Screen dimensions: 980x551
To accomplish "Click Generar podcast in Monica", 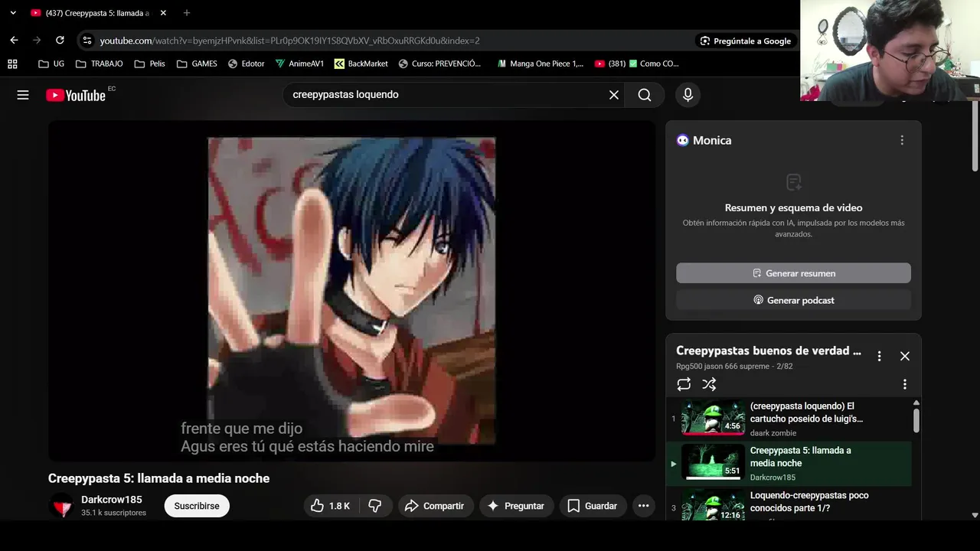I will (x=793, y=300).
